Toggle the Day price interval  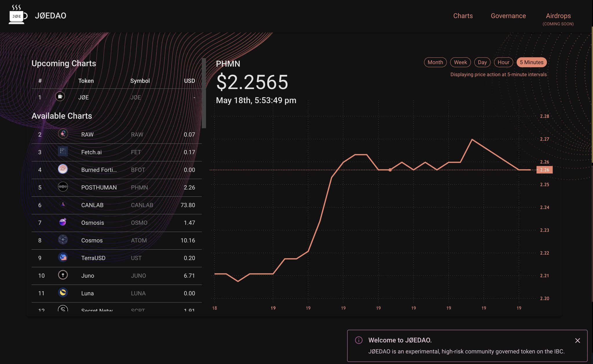click(482, 62)
